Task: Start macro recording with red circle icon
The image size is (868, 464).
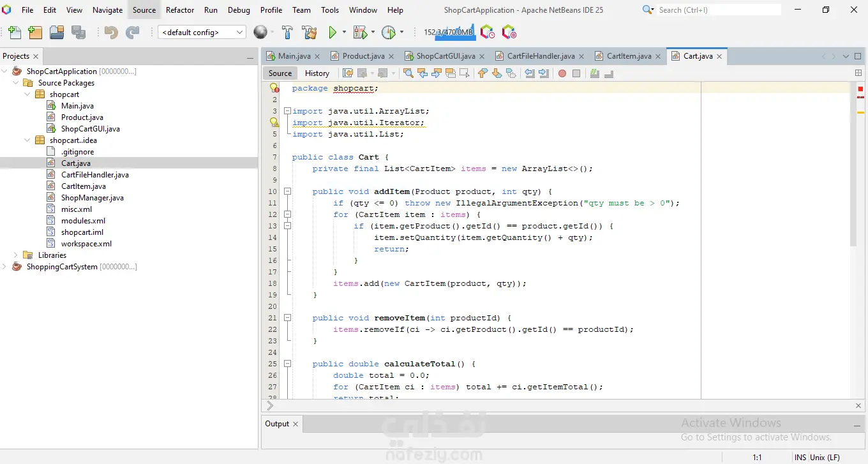Action: click(562, 73)
